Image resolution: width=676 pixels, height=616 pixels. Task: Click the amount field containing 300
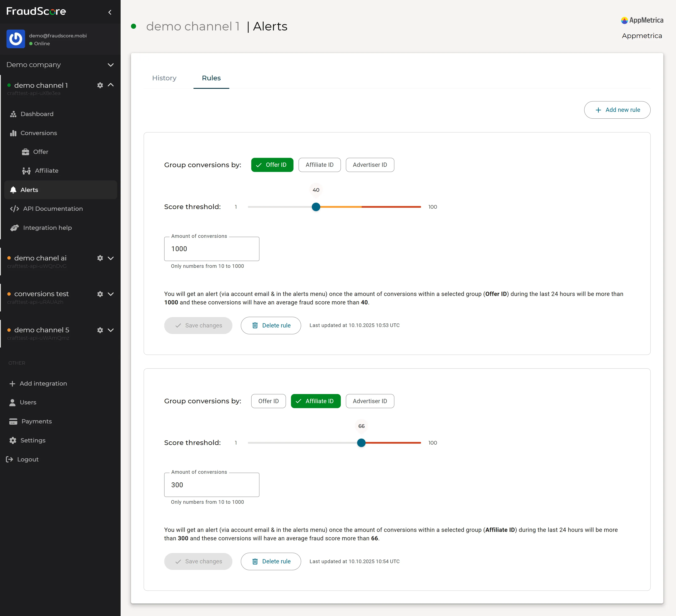click(211, 485)
